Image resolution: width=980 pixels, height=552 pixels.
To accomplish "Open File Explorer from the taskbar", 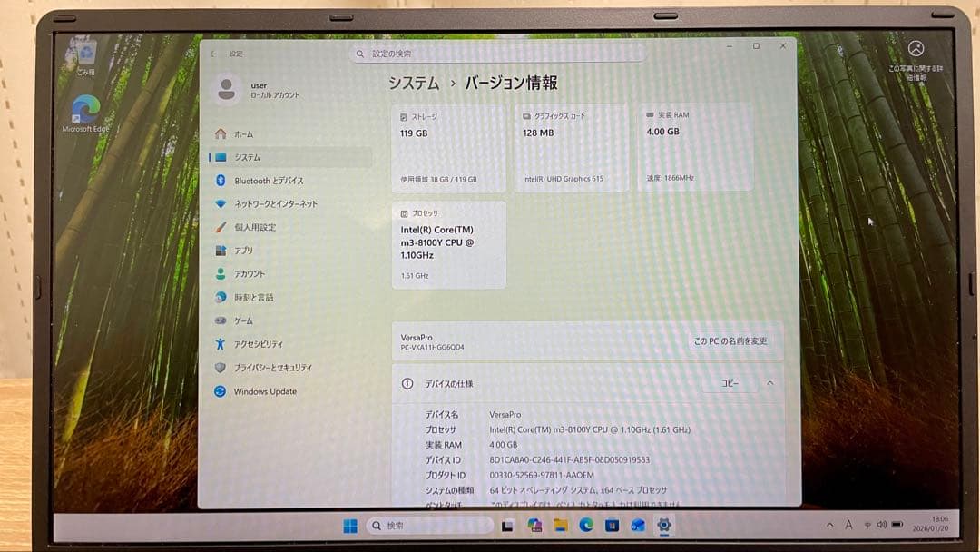I will 561,525.
